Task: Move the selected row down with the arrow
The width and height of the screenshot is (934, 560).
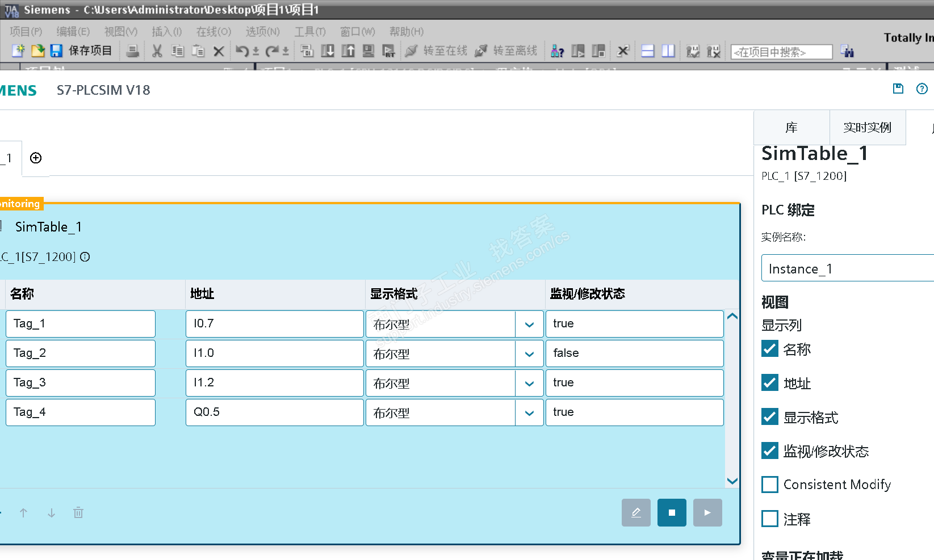Action: (51, 513)
